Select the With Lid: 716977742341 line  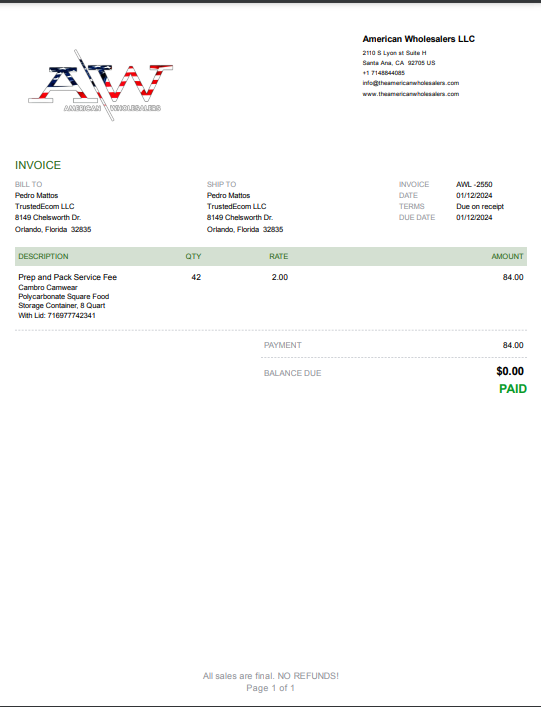57,315
